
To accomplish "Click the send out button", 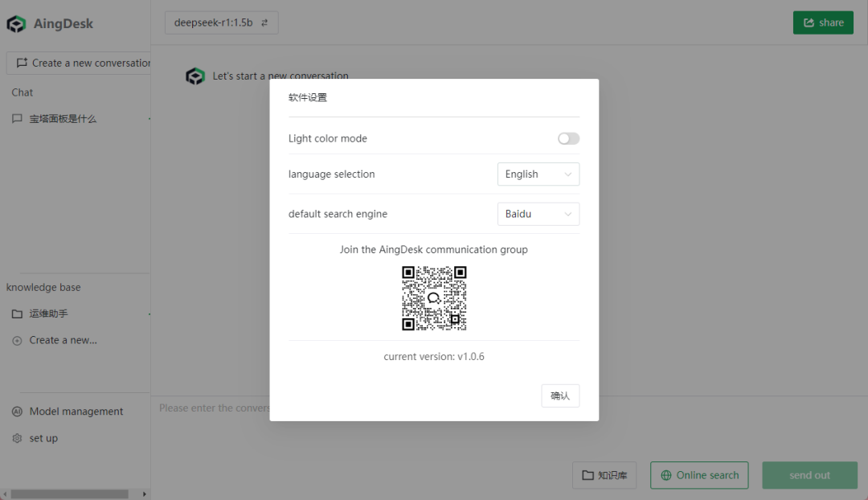I will point(809,475).
